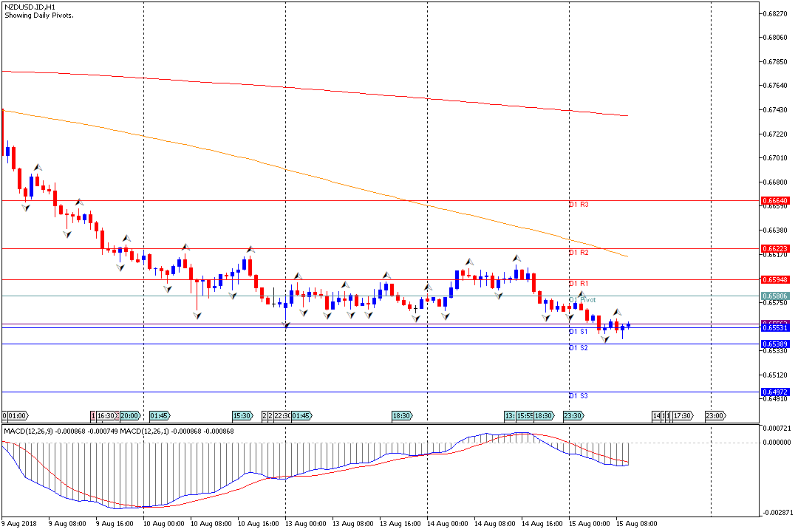This screenshot has height=532, width=798.
Task: Select the 0.65806 pivot price tag
Action: [x=775, y=296]
